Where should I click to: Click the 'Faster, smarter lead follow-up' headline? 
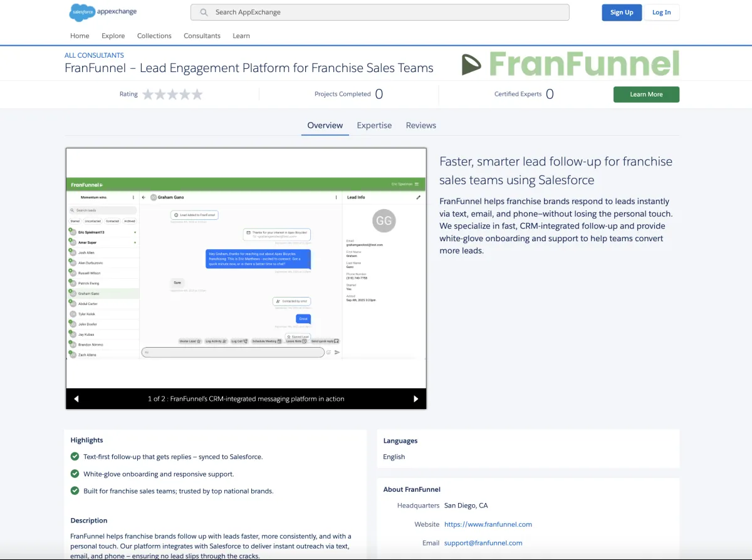(x=556, y=170)
